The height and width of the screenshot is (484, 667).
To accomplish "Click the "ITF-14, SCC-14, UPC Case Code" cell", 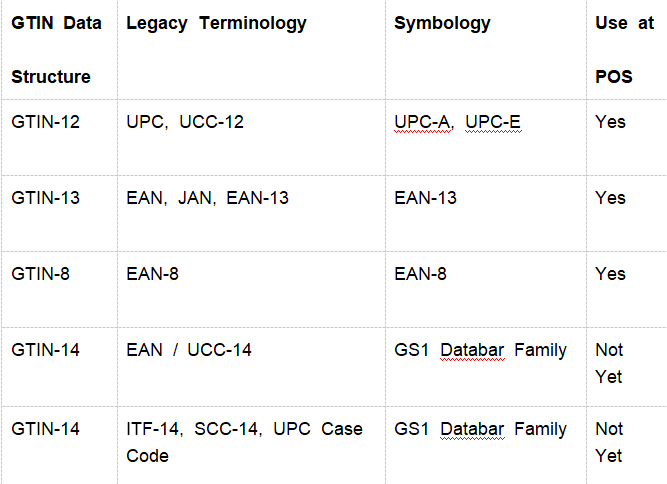I will [x=244, y=442].
